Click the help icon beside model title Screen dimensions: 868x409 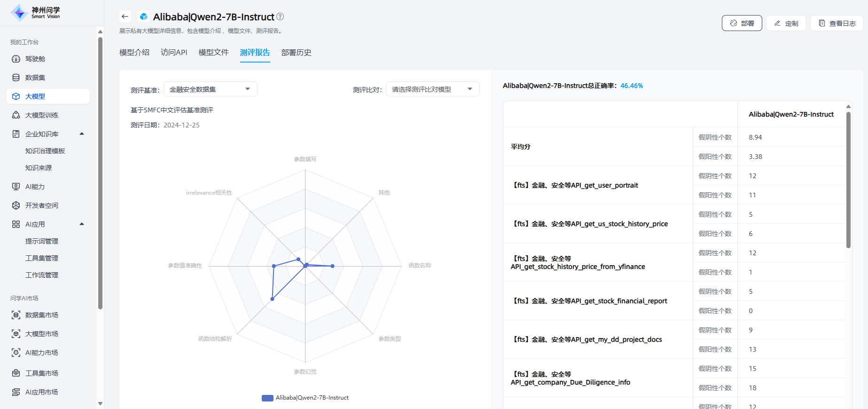tap(280, 16)
